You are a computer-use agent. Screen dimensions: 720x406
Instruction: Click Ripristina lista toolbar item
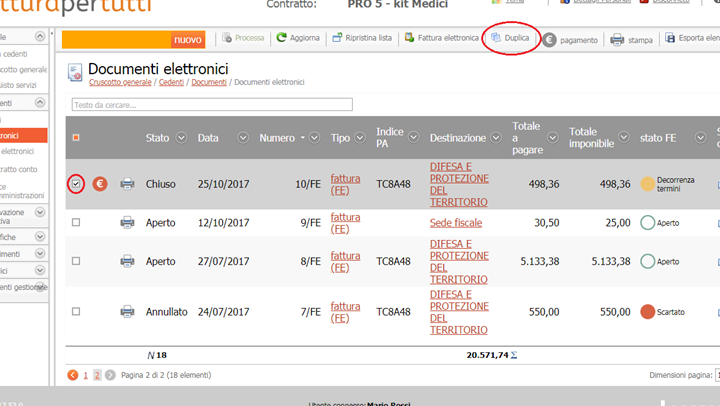362,38
